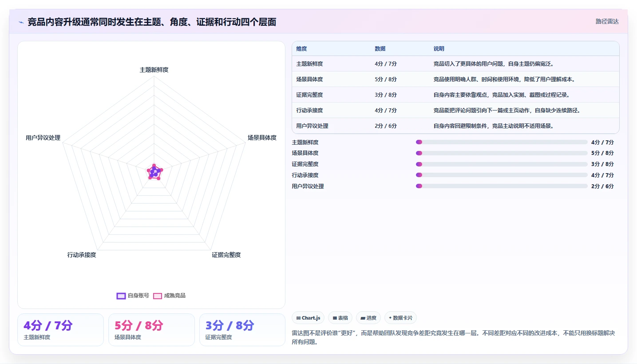Image resolution: width=637 pixels, height=364 pixels.
Task: Click the description starting 竞品使用明确人群
Action: pyautogui.click(x=504, y=79)
